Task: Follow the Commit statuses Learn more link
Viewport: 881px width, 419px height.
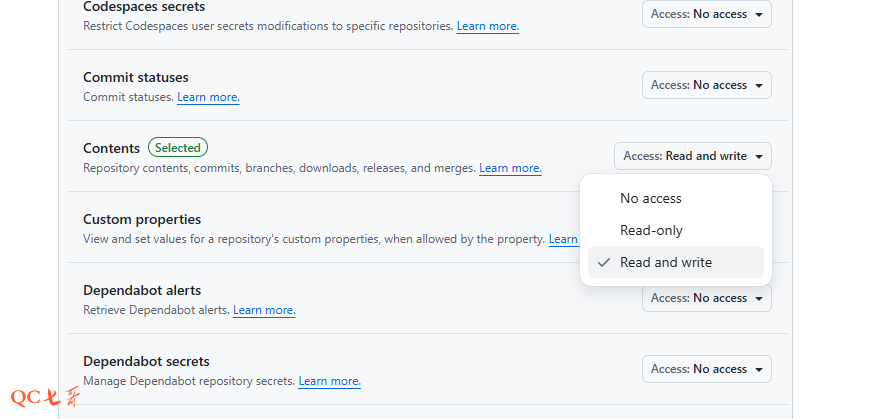Action: click(208, 97)
